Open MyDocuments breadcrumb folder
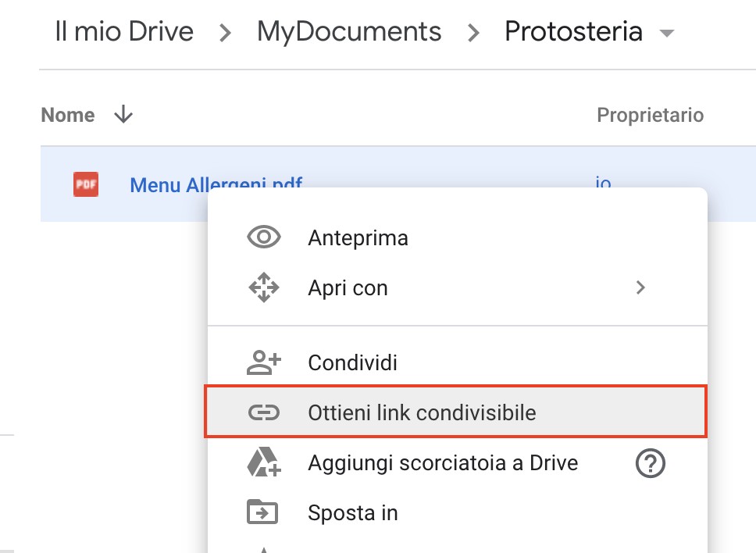The image size is (756, 553). point(349,32)
